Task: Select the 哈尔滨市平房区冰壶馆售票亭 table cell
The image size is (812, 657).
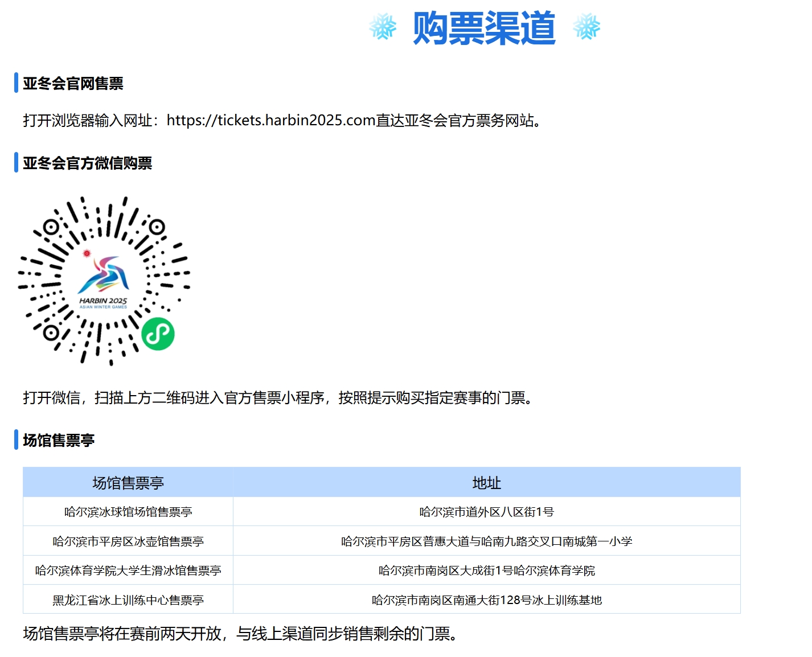Action: point(128,541)
